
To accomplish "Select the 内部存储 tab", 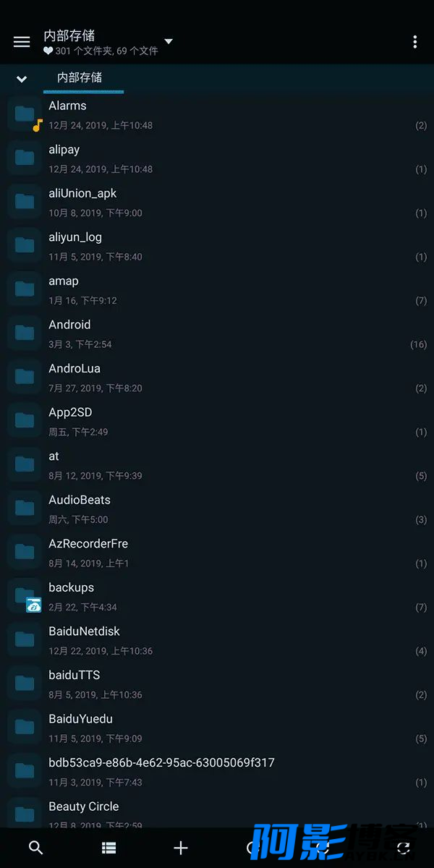I will (80, 78).
